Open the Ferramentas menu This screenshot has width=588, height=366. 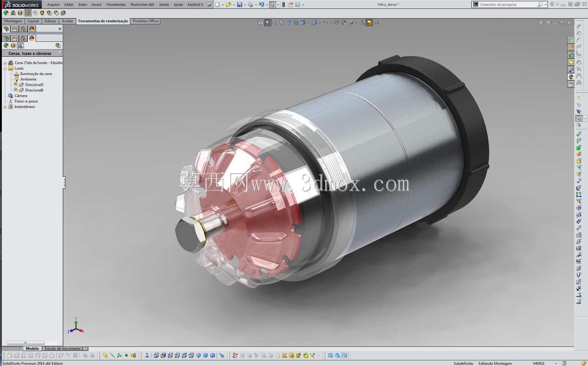116,5
